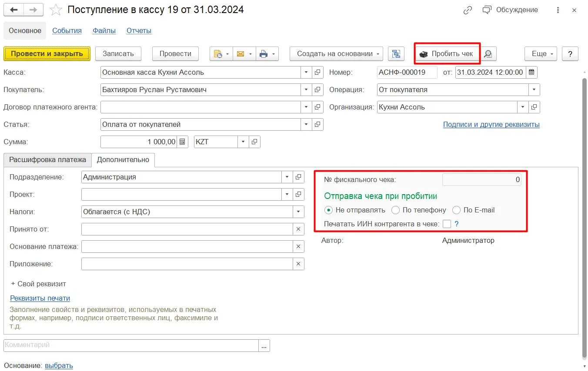
Task: Open the KZT currency dropdown
Action: coord(243,142)
